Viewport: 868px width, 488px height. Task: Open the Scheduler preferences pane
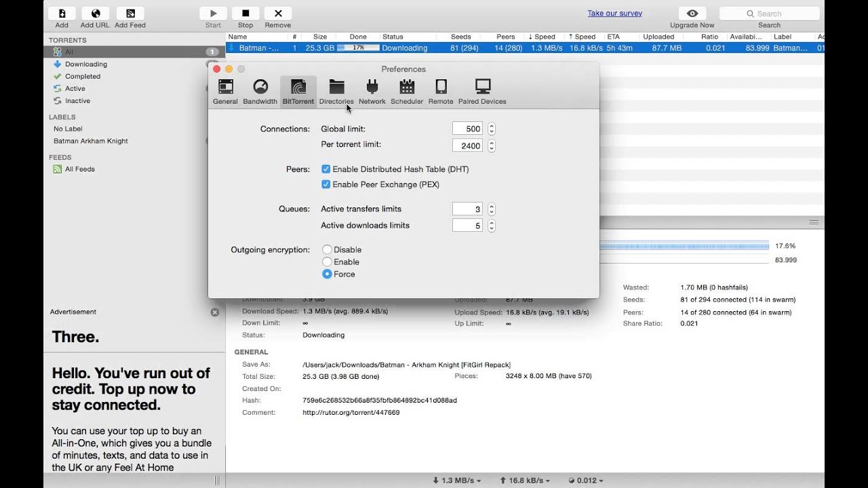coord(407,92)
